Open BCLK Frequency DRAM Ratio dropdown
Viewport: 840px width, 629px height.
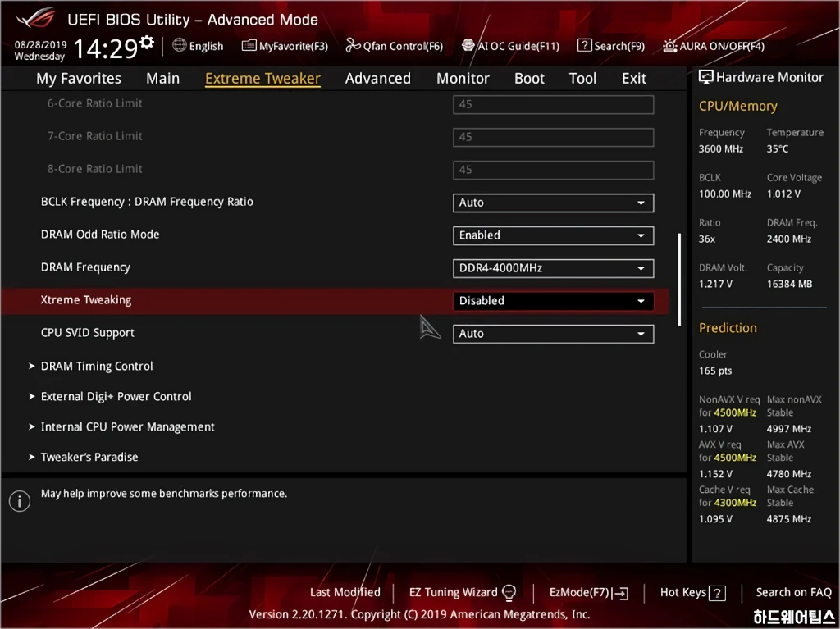[x=554, y=203]
